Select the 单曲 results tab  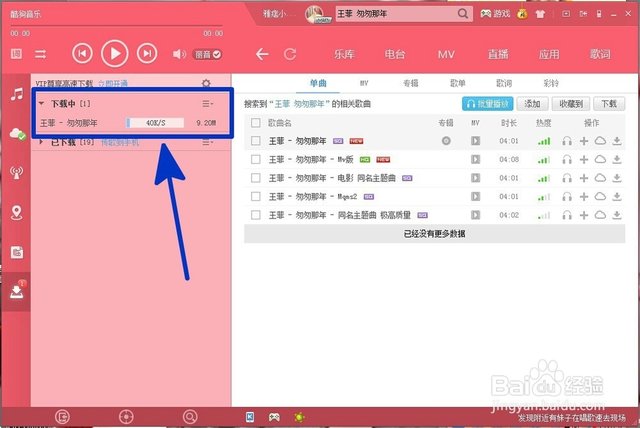coord(318,83)
